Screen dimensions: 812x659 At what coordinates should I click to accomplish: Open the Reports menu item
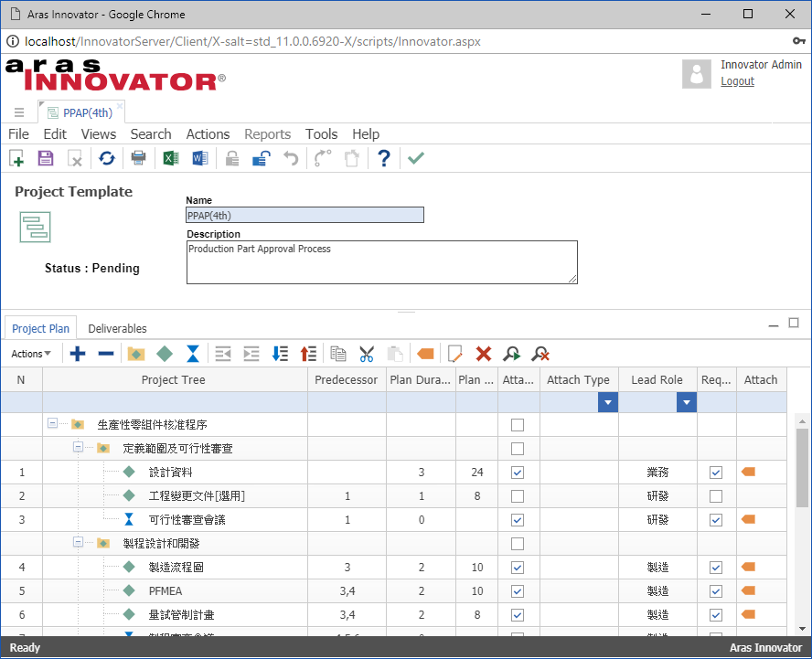(x=267, y=133)
